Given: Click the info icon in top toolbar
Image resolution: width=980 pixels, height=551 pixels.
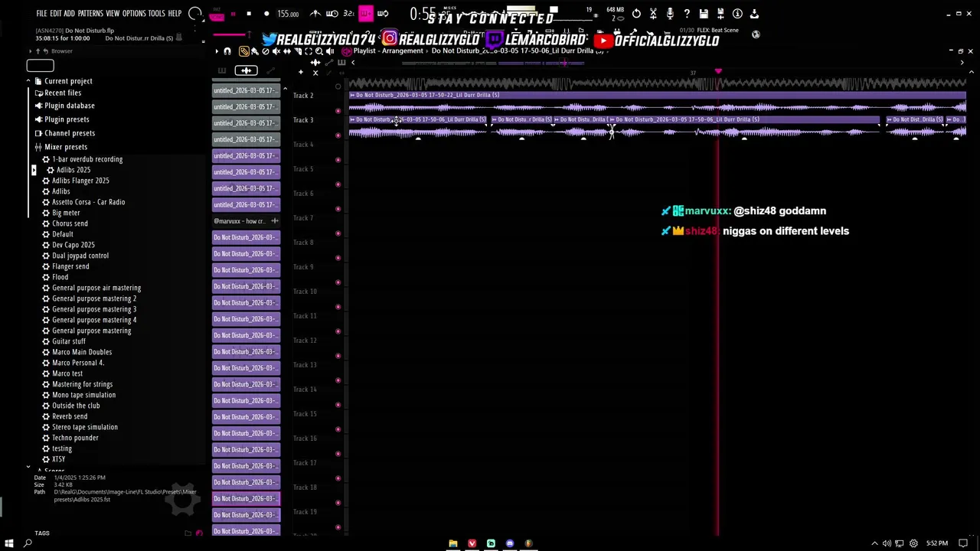Looking at the screenshot, I should (x=737, y=14).
